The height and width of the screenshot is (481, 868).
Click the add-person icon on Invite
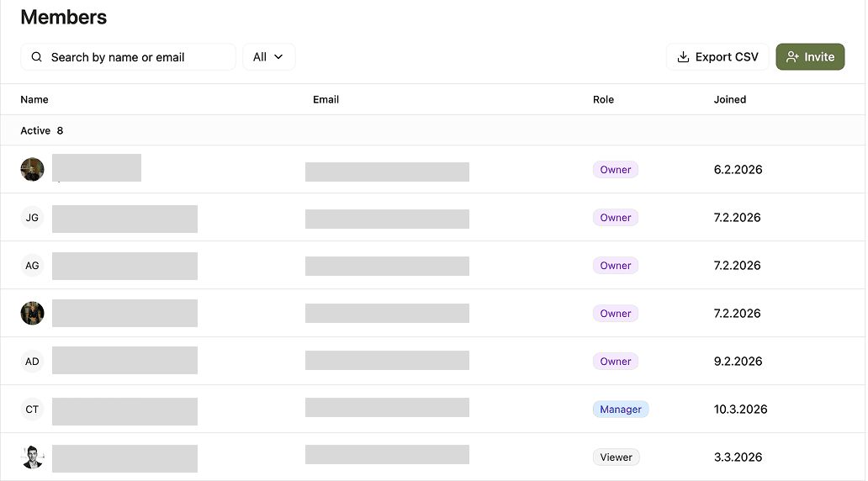(x=792, y=57)
